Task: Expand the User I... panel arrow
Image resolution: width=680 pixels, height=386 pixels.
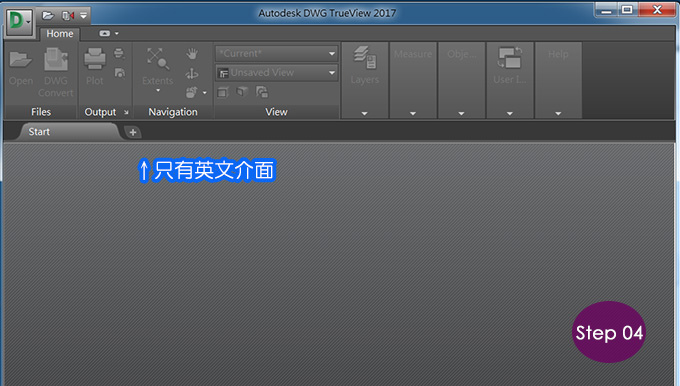Action: [510, 113]
